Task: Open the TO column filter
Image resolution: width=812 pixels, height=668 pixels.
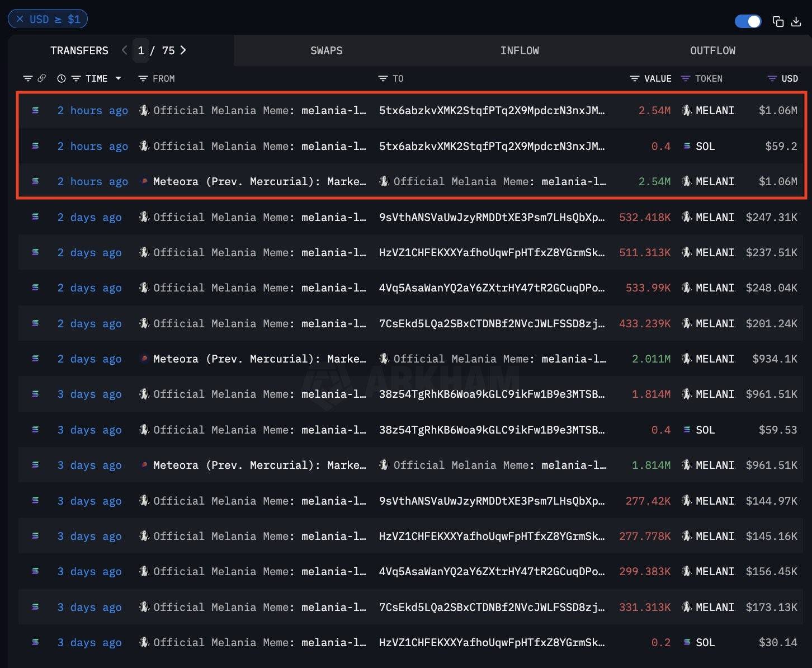Action: click(x=383, y=78)
